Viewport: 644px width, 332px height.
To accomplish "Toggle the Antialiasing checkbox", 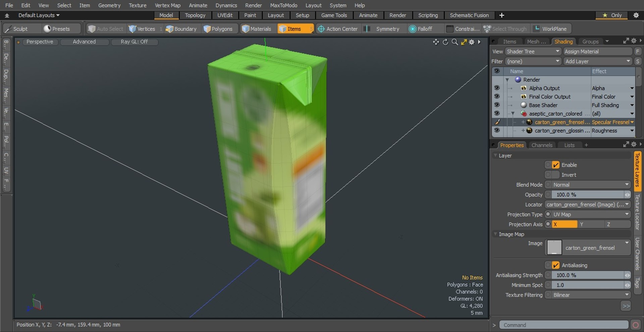I will [555, 265].
